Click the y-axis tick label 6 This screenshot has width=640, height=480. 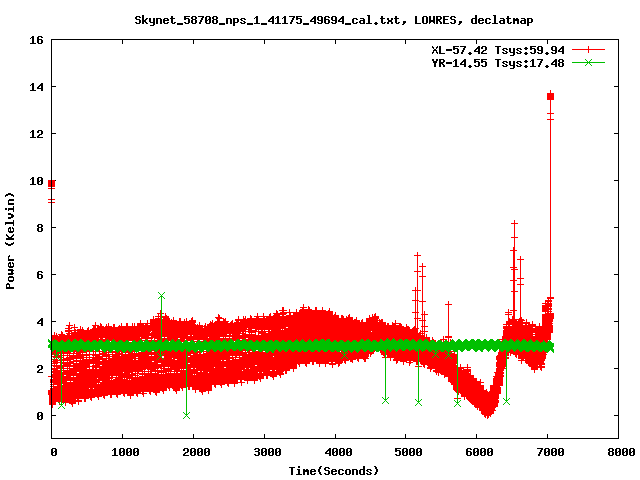coord(40,275)
